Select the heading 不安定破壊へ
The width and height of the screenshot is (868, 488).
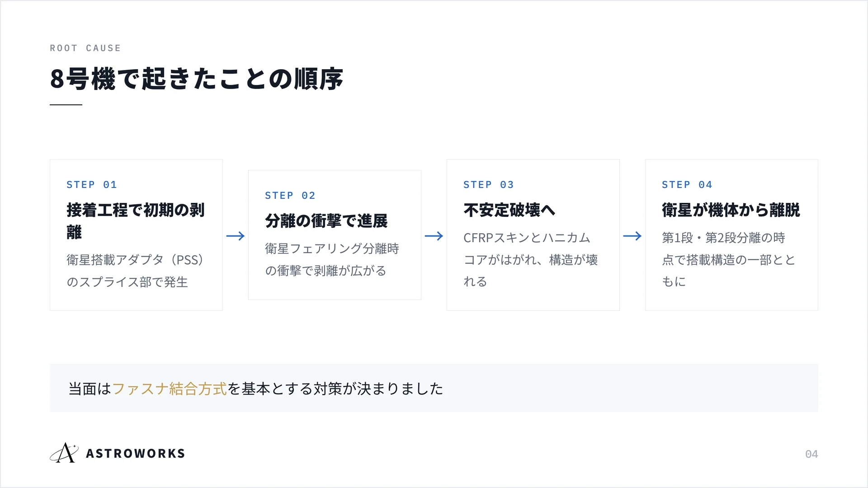[x=509, y=210]
